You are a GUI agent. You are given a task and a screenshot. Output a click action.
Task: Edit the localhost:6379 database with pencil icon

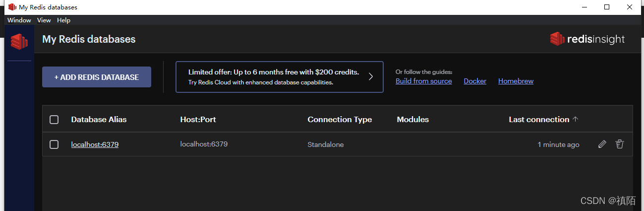(x=602, y=144)
